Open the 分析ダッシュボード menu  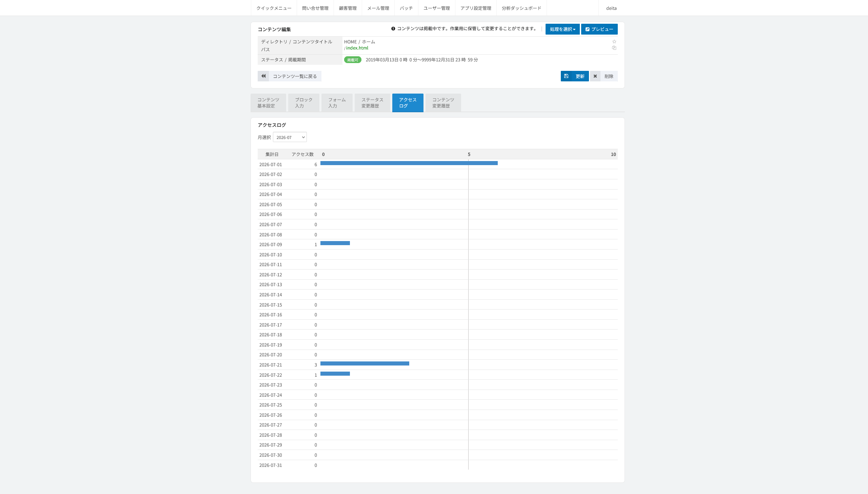521,8
